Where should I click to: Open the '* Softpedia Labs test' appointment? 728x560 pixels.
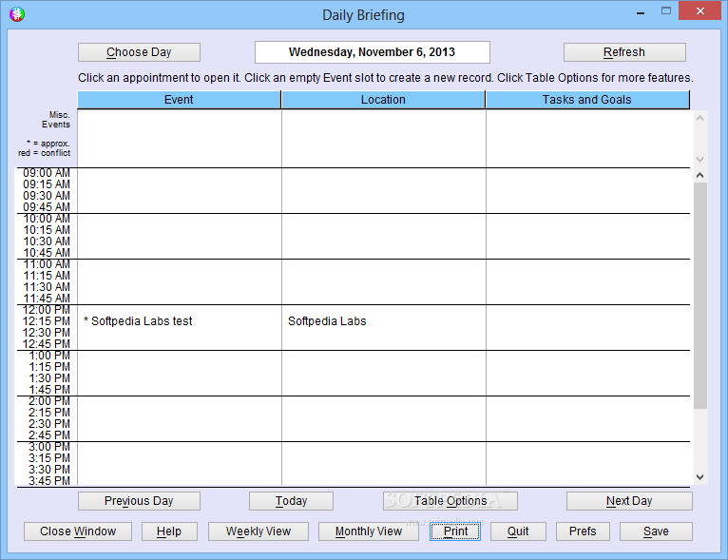point(138,321)
